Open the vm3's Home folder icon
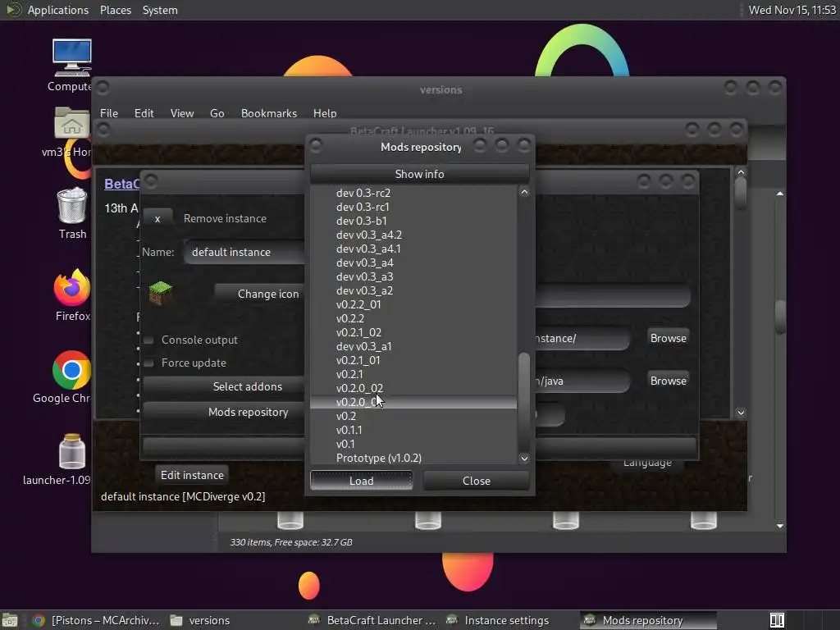The image size is (840, 630). pyautogui.click(x=71, y=124)
